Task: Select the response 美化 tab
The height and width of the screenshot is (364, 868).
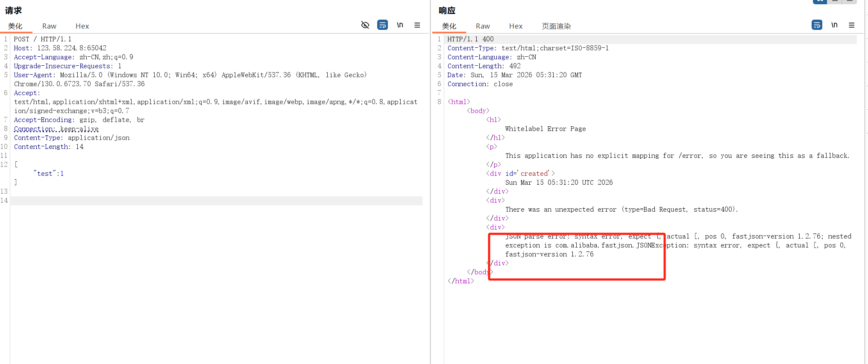Action: coord(449,26)
